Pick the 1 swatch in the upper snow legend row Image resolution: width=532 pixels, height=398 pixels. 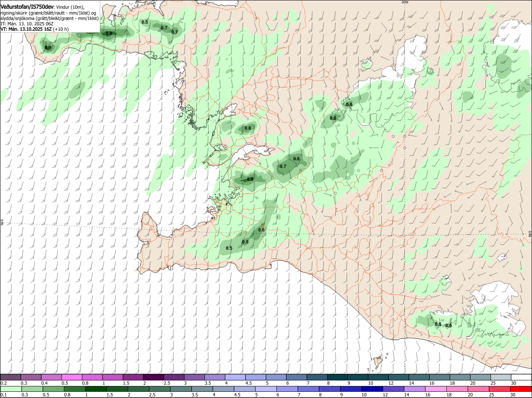click(113, 377)
